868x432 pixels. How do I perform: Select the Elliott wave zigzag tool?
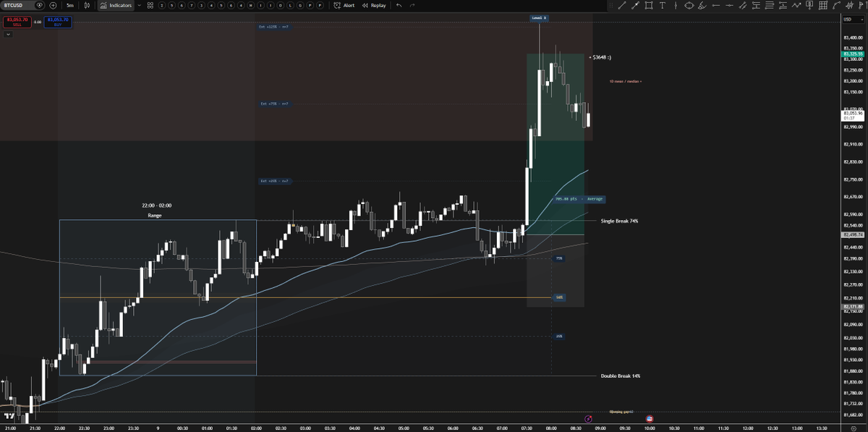796,5
